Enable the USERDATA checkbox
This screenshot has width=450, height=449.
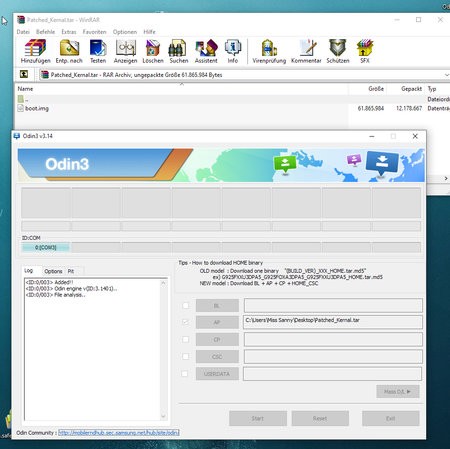pyautogui.click(x=185, y=374)
